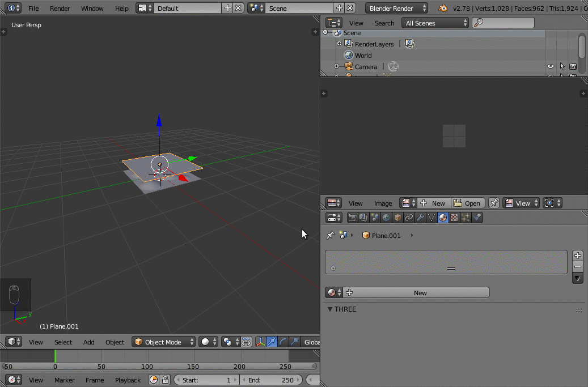Delete the Default screen layout with X

point(238,8)
